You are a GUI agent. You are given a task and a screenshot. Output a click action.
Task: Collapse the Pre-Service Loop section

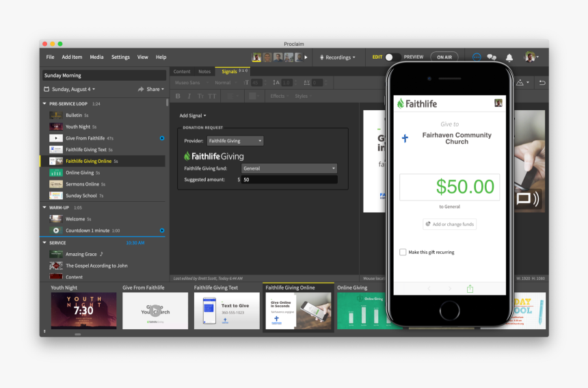tap(44, 103)
